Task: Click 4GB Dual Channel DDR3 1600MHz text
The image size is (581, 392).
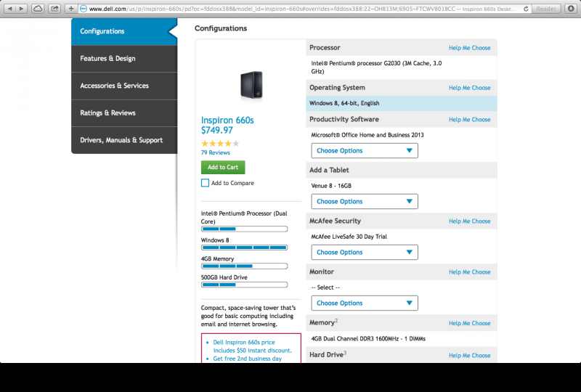Action: 368,339
